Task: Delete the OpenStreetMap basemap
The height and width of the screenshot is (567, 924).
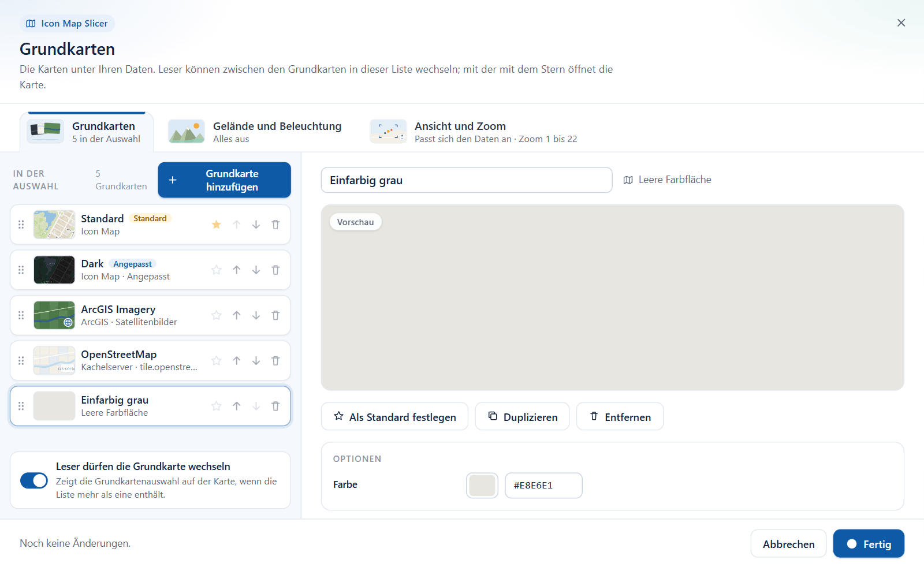Action: point(275,361)
